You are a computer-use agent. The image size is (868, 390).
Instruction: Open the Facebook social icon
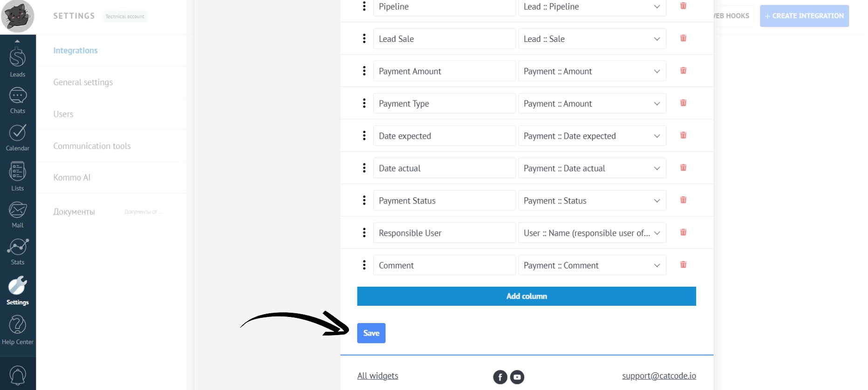tap(500, 377)
